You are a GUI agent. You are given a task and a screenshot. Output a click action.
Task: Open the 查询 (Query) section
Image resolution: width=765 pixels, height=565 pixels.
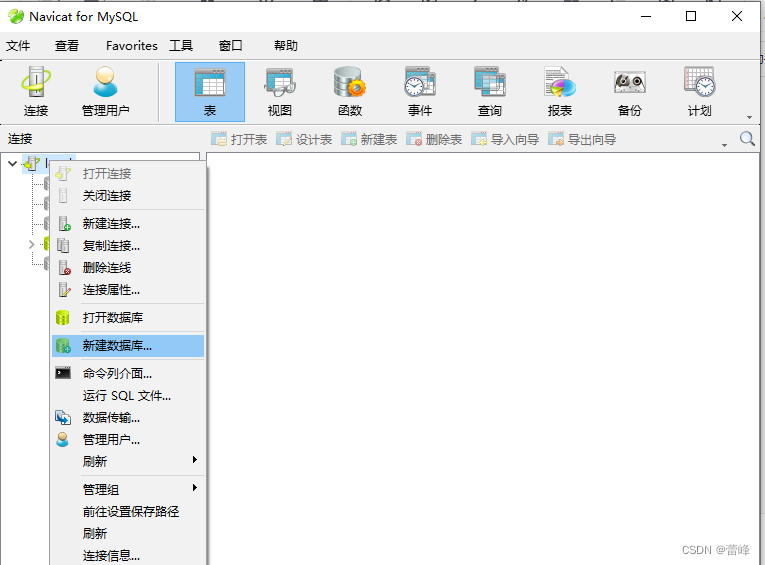489,92
